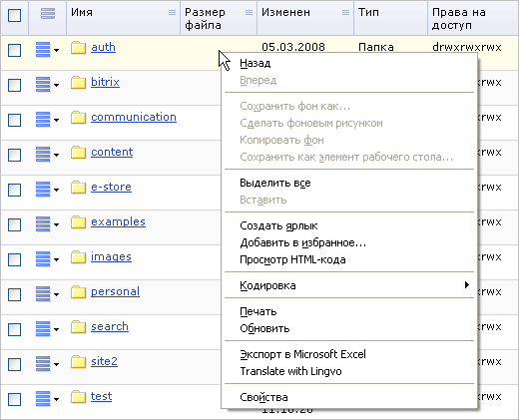Open the action menu icon for images row

(47, 259)
